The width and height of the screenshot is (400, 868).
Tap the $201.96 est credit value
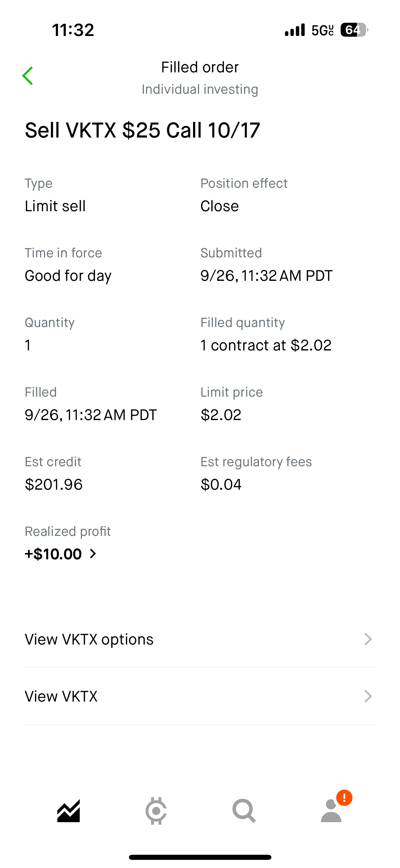pos(54,484)
